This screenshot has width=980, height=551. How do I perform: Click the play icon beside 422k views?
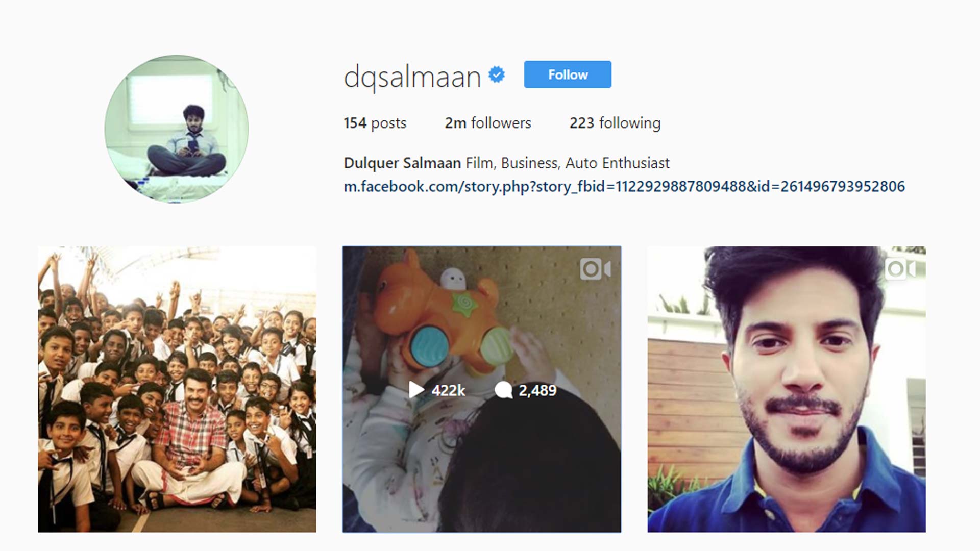(x=416, y=390)
